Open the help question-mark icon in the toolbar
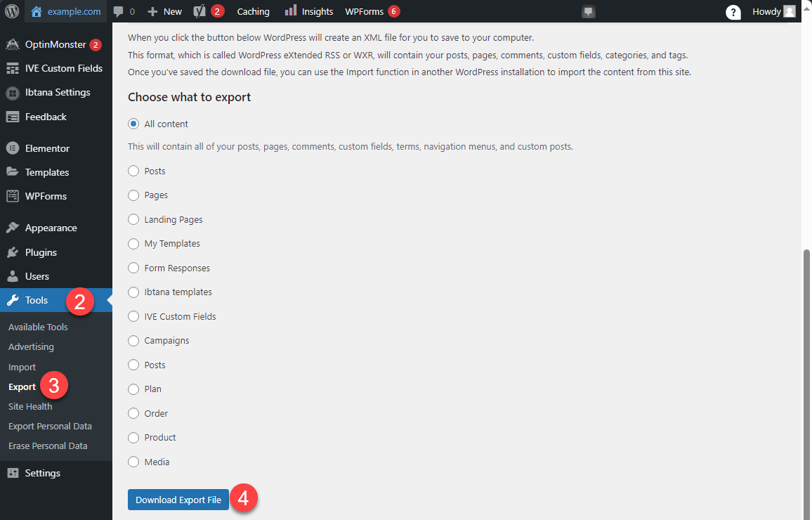 click(x=733, y=11)
